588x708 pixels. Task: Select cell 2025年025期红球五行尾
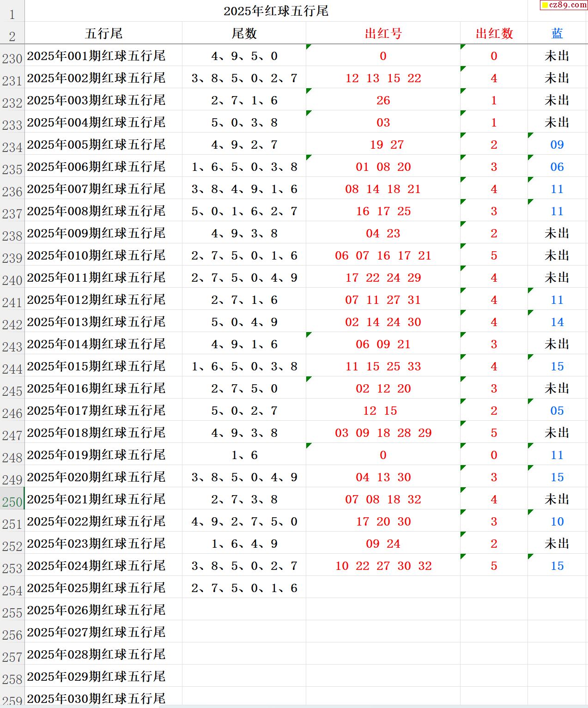pos(103,587)
